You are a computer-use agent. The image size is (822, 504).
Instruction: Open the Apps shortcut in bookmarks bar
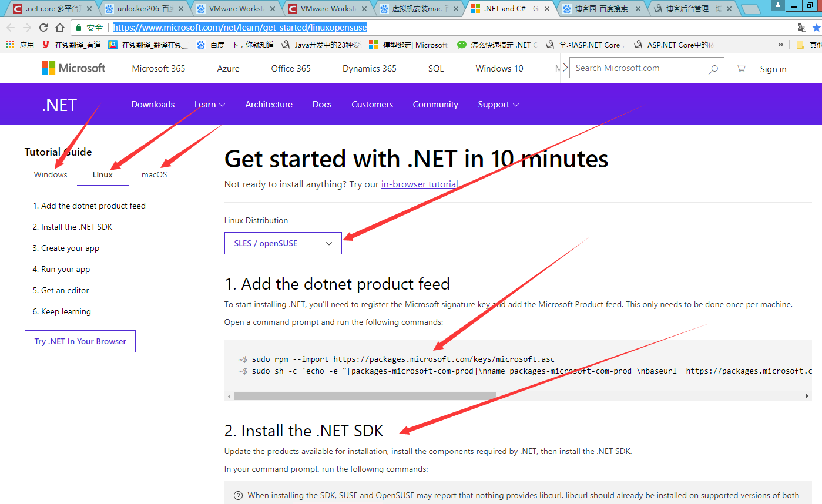click(x=20, y=45)
